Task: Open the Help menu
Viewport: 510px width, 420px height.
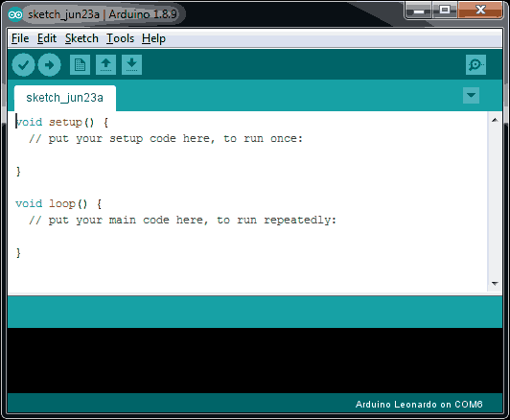Action: 153,38
